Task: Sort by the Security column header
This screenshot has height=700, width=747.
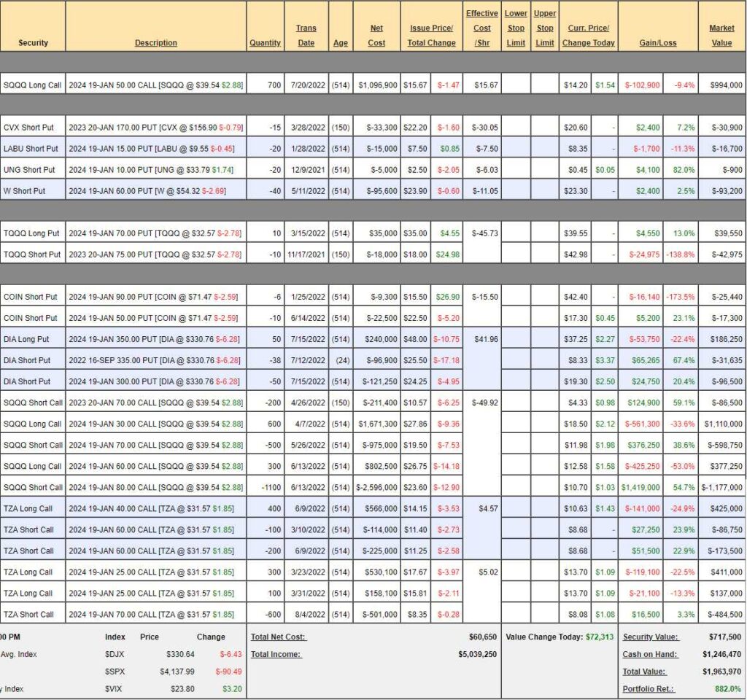Action: coord(33,42)
